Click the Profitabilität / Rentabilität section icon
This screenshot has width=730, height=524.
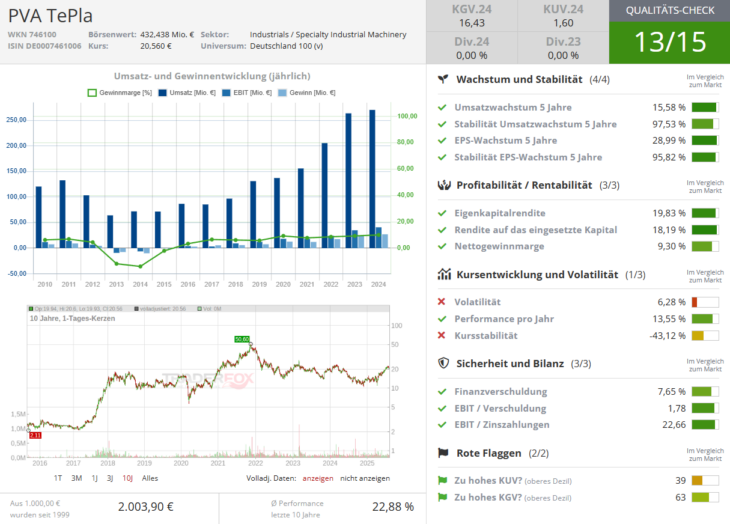click(444, 185)
